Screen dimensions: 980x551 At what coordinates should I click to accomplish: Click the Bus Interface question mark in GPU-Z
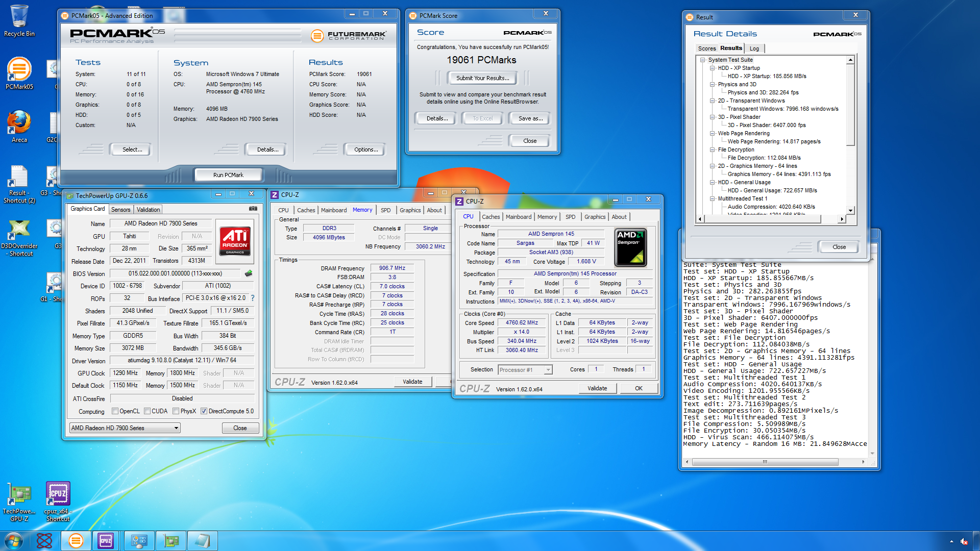pos(253,298)
